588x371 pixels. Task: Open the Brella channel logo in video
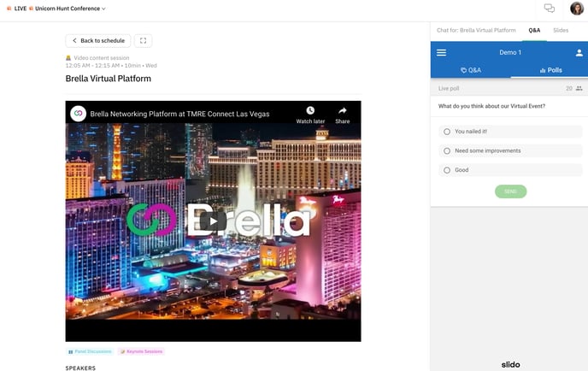[x=79, y=114]
